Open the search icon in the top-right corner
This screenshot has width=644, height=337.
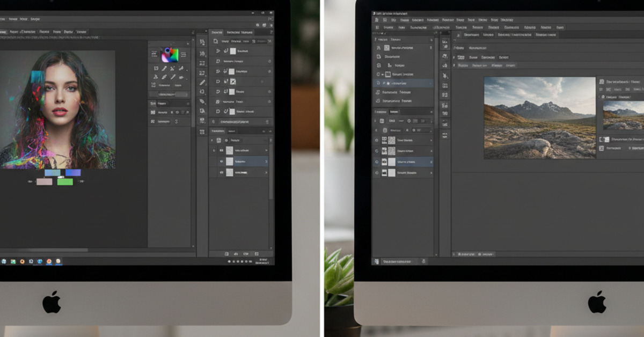coord(258,25)
